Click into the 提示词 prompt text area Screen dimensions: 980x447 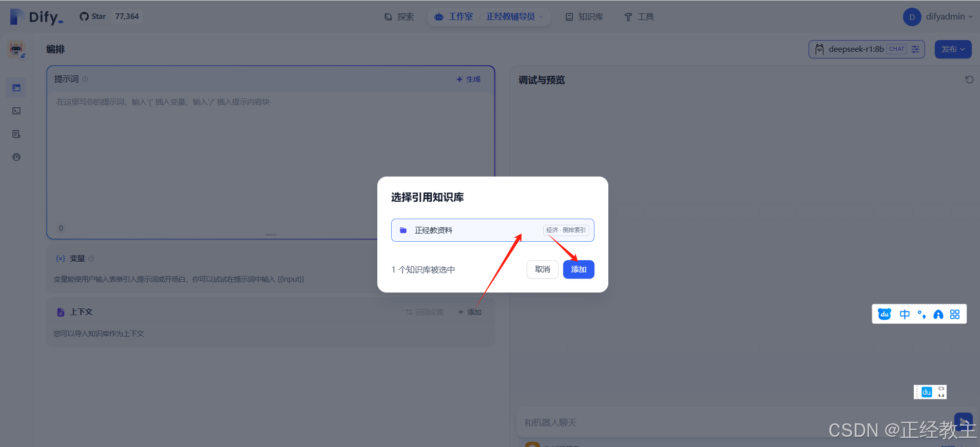pos(271,159)
